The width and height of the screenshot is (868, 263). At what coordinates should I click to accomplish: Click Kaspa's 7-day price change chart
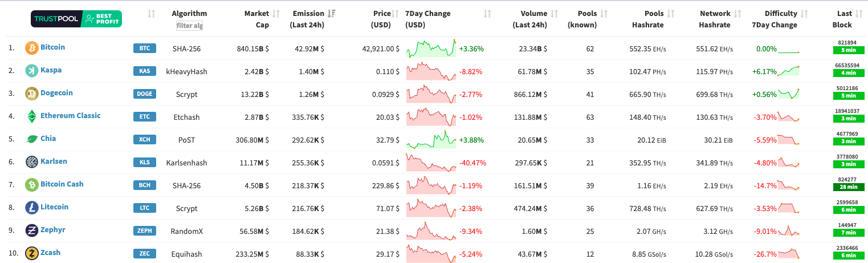pos(431,72)
